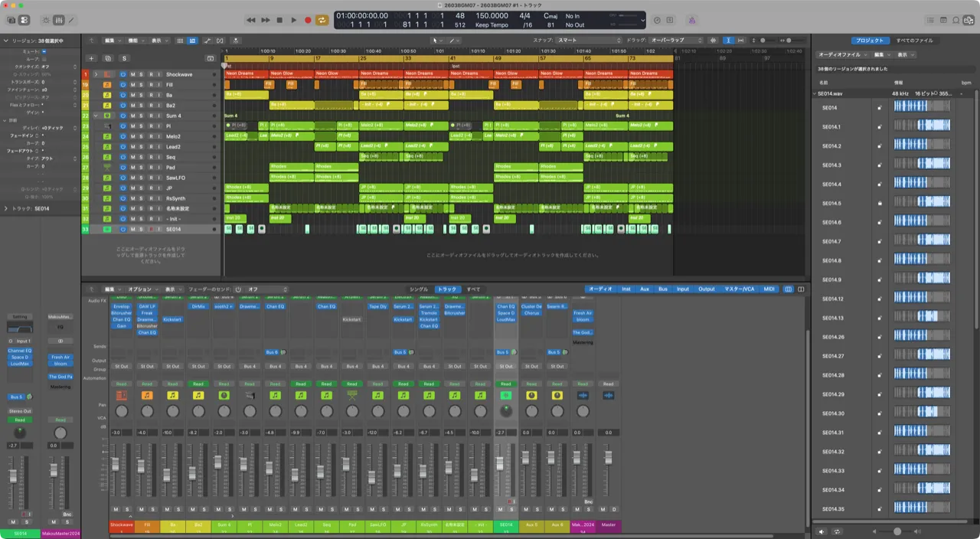This screenshot has width=980, height=539.
Task: Open the スナップ スマート dropdown
Action: tap(588, 40)
